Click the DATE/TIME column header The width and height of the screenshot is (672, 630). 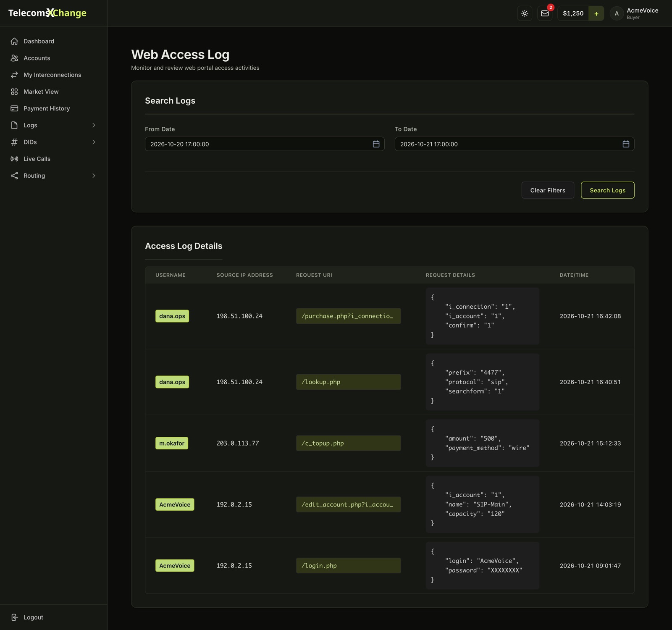(x=574, y=275)
